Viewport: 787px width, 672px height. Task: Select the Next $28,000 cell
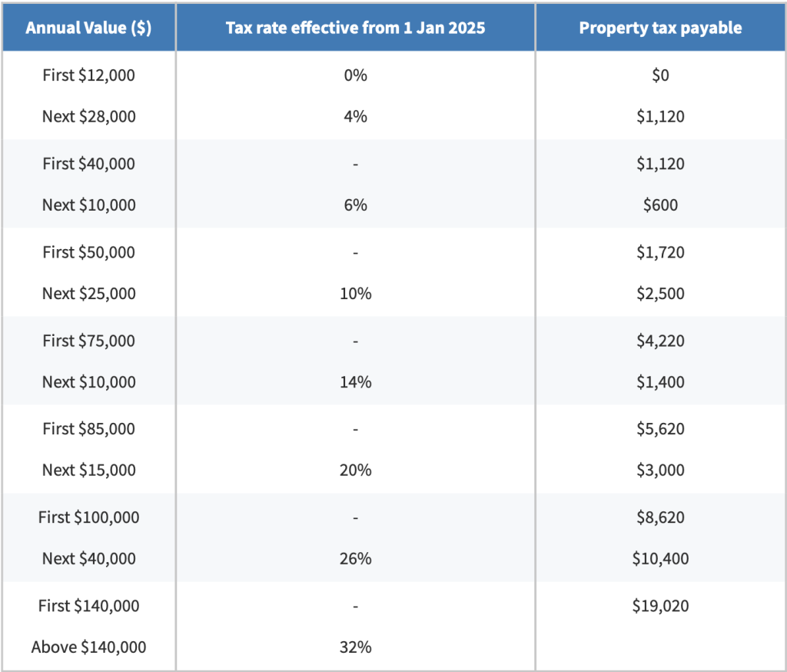[x=88, y=117]
